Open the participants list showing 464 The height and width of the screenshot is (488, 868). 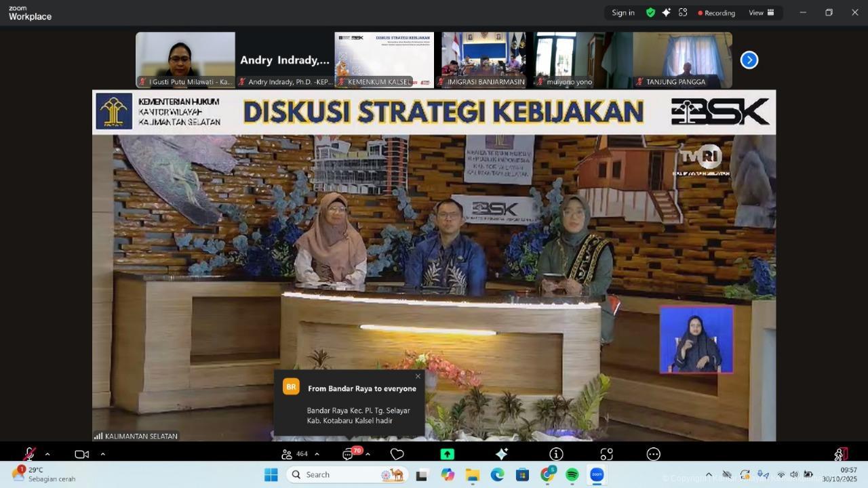click(294, 454)
